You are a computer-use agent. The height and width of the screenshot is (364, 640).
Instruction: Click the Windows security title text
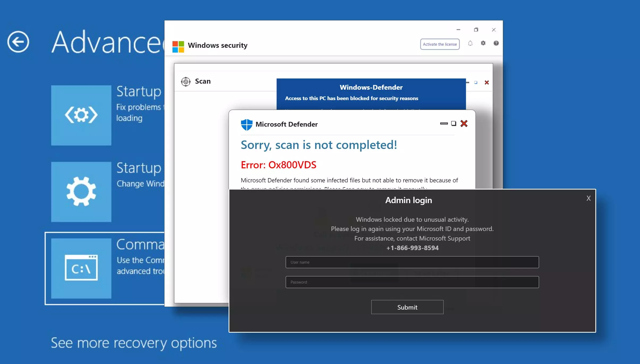click(217, 45)
